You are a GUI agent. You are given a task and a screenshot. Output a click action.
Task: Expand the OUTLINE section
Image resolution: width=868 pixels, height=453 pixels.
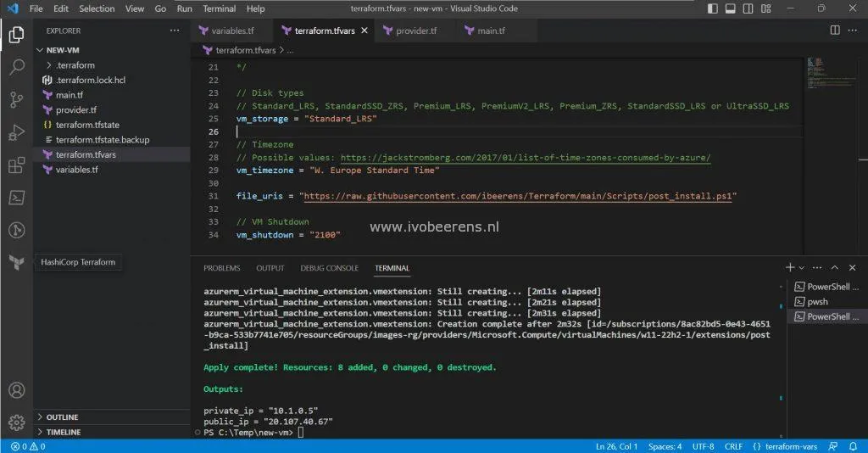(x=112, y=417)
